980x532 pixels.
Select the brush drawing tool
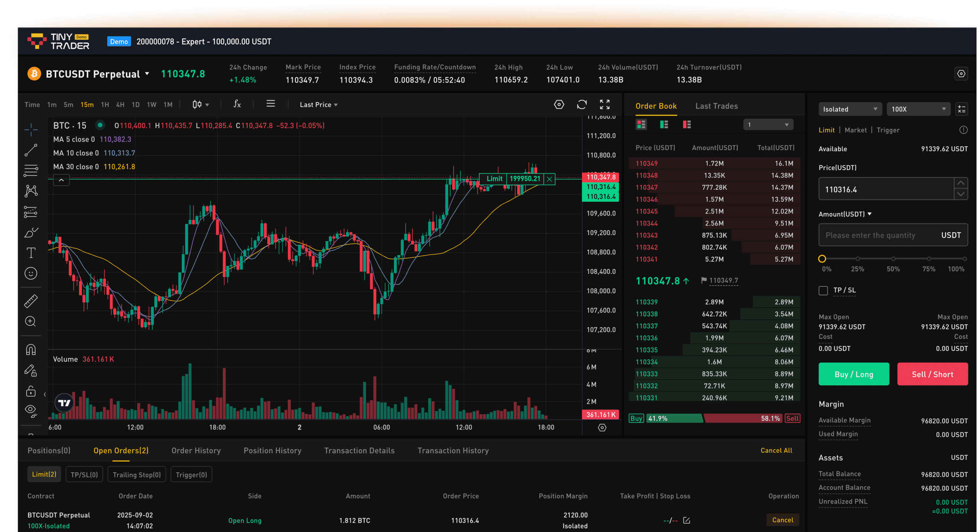(31, 232)
